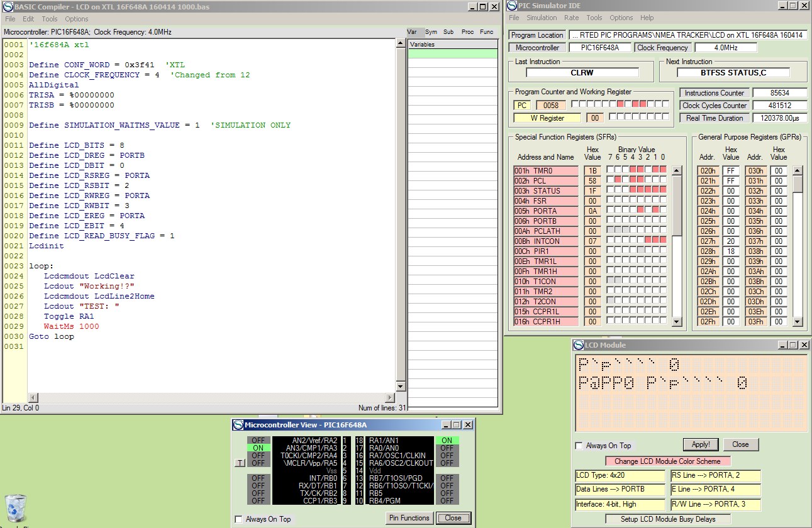812x528 pixels.
Task: Toggle the T0CKI/CMP2/RA4 pin state
Action: point(259,456)
